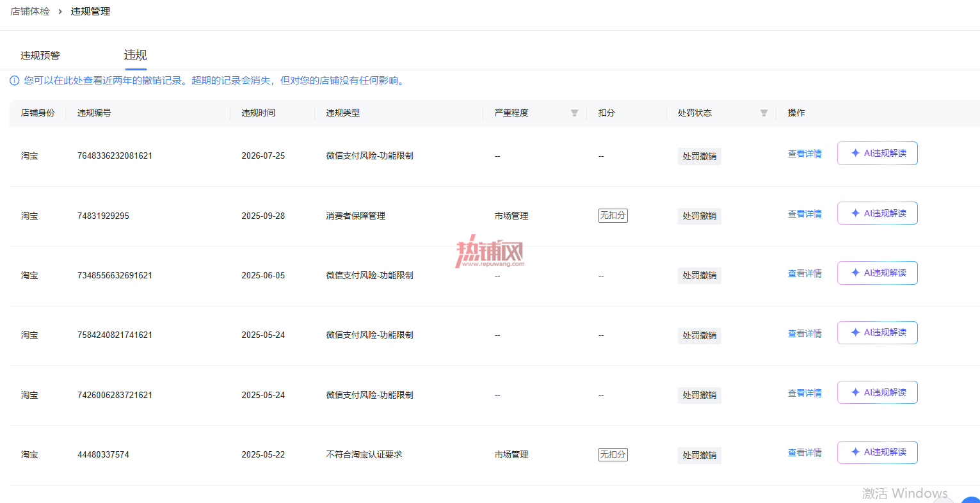The width and height of the screenshot is (980, 503).
Task: Click the info icon beside the revocation notice
Action: 14,81
